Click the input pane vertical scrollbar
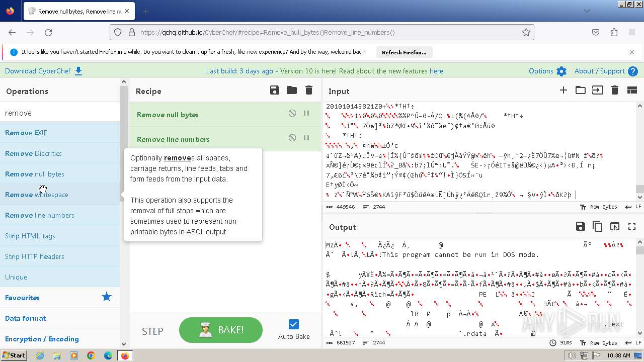This screenshot has height=362, width=644. click(x=640, y=152)
